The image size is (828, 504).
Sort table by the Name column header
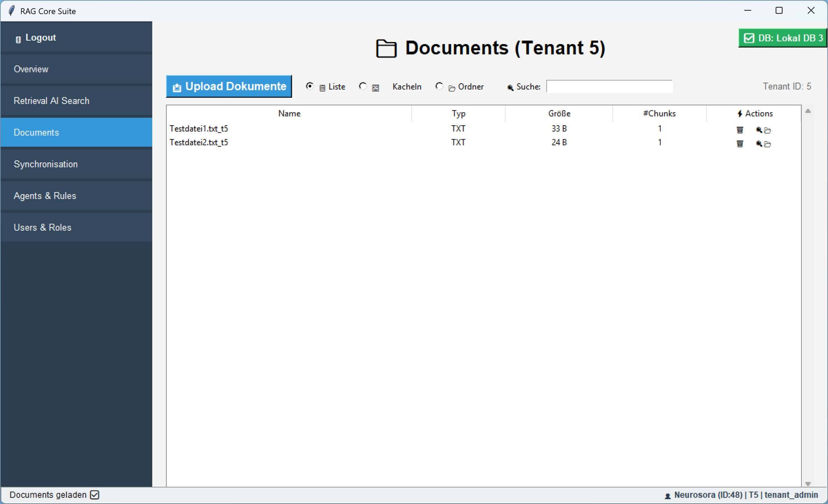click(289, 113)
